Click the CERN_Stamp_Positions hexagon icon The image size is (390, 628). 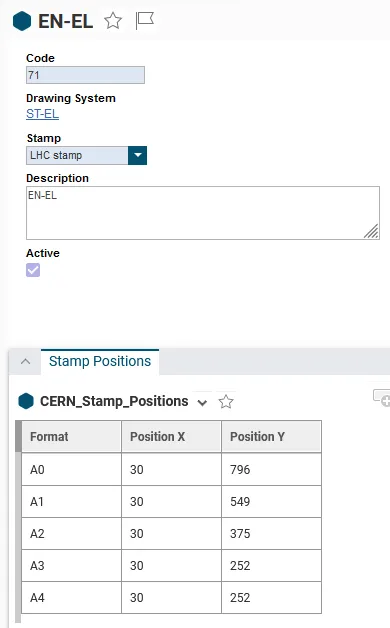point(26,401)
